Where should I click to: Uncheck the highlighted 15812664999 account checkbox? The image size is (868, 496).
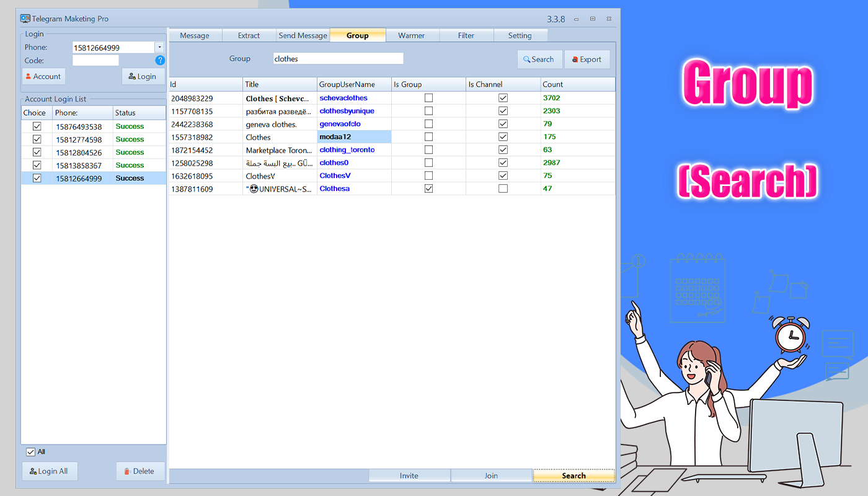click(37, 179)
